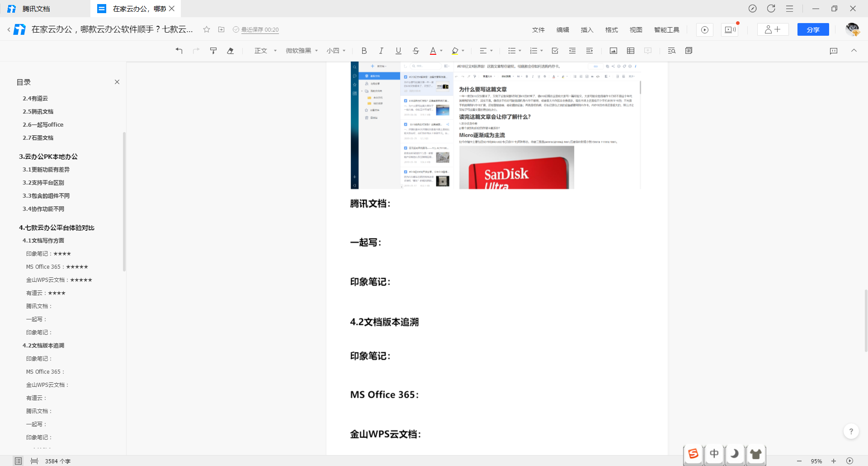
Task: Toggle italic formatting
Action: tap(381, 51)
